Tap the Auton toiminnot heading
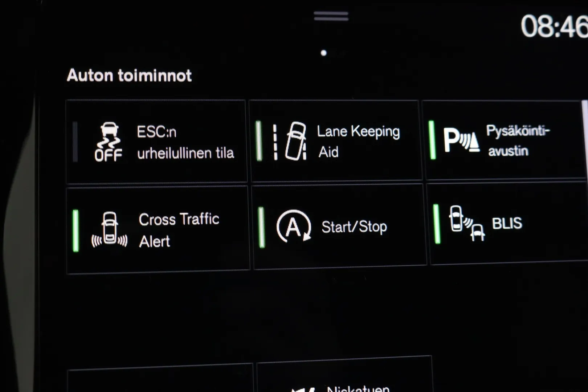 coord(129,75)
